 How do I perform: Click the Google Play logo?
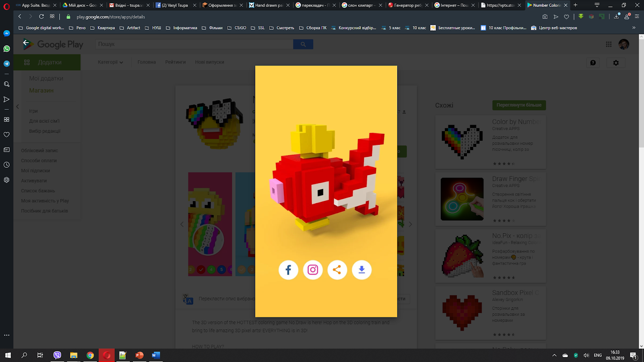(x=54, y=44)
